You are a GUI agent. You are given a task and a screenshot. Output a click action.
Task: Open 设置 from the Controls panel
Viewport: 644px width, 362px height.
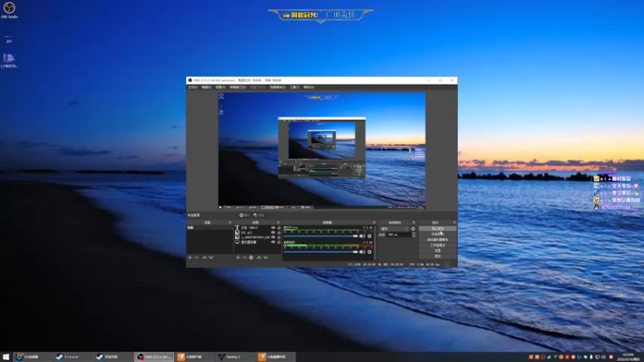coord(437,250)
